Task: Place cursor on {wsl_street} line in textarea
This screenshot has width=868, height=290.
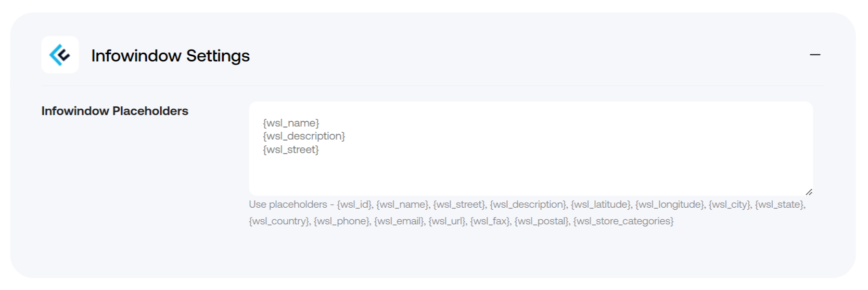Action: pos(291,149)
